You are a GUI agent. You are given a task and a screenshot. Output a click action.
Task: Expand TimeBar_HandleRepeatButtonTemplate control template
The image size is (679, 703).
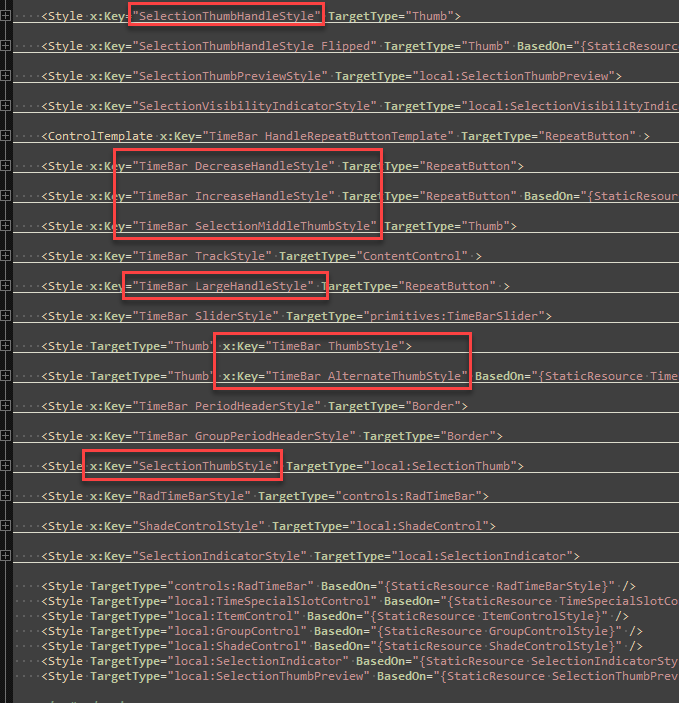pos(5,136)
